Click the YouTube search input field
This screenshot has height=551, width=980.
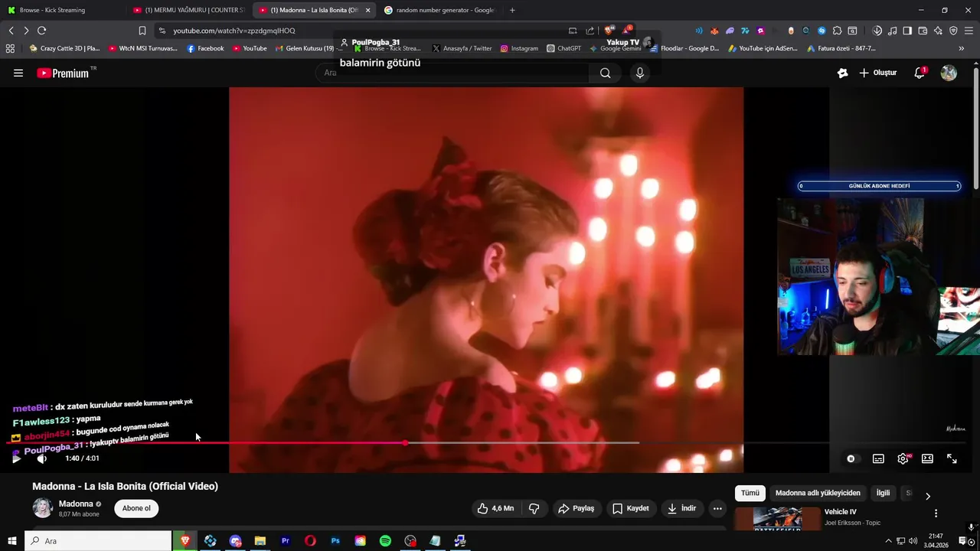[452, 73]
